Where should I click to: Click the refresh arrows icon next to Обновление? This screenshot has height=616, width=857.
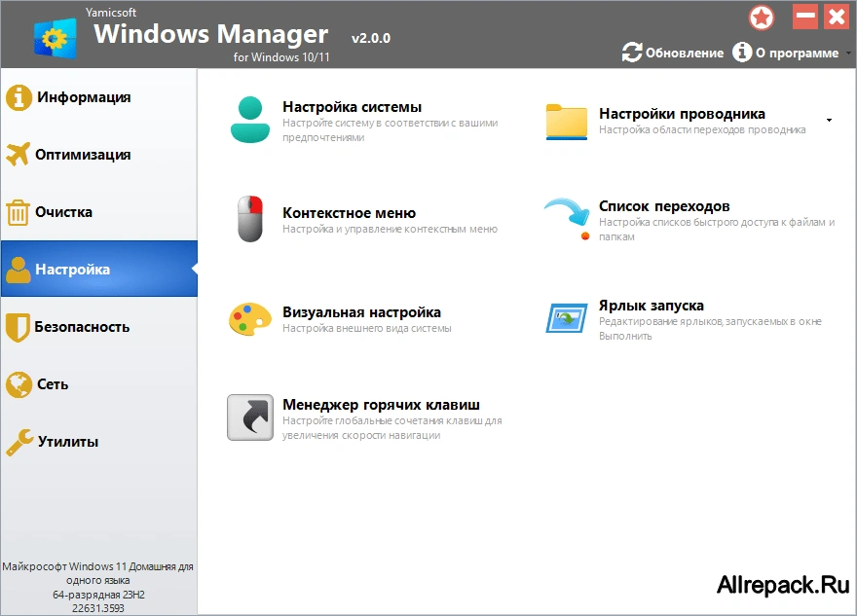pos(632,53)
